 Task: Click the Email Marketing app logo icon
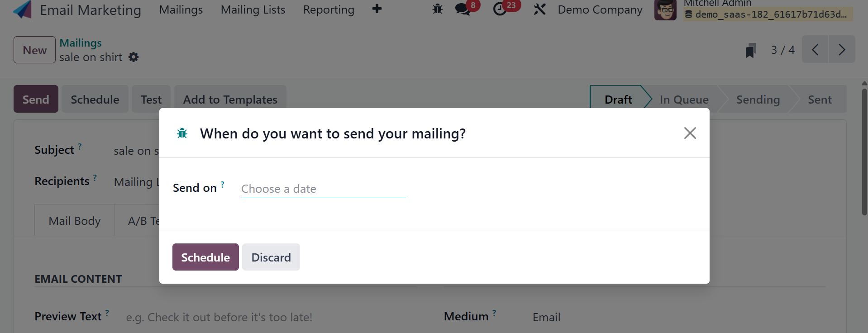point(22,10)
